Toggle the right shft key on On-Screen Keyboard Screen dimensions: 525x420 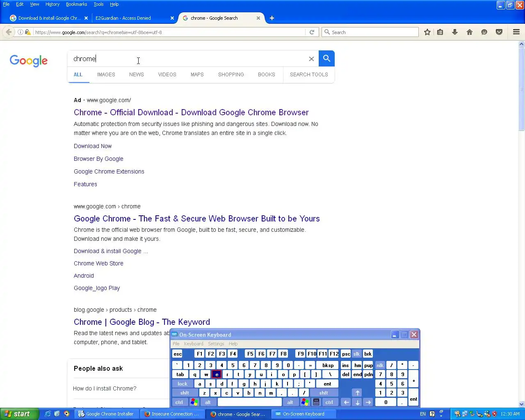pos(324,393)
